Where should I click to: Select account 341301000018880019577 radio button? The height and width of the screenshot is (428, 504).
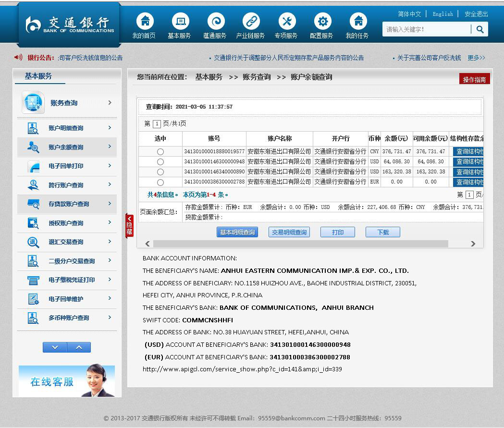click(x=160, y=152)
